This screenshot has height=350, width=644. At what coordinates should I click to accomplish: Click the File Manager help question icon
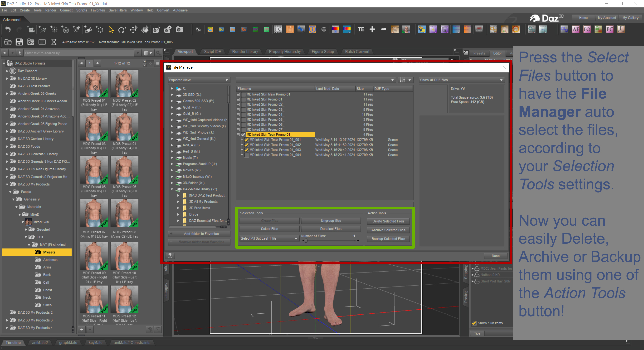pyautogui.click(x=170, y=256)
